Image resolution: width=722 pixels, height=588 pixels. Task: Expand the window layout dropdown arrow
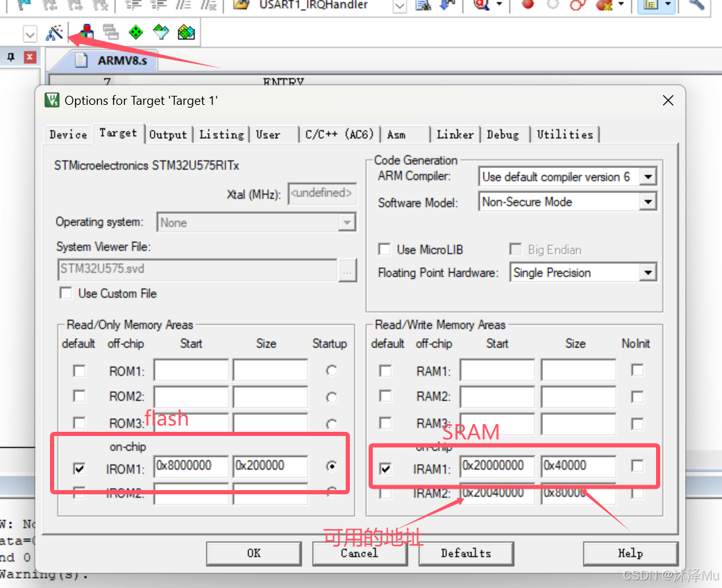coord(668,5)
